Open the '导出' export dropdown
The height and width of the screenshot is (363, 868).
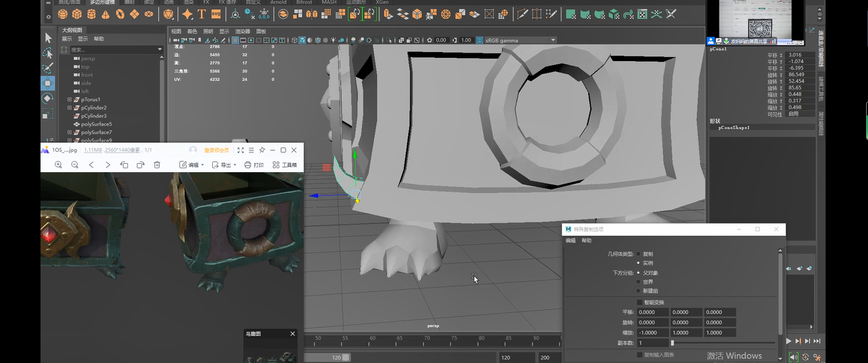[x=224, y=165]
